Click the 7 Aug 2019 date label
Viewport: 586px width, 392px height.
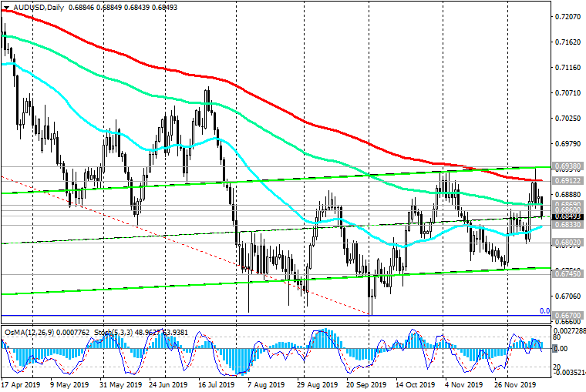[x=266, y=384]
